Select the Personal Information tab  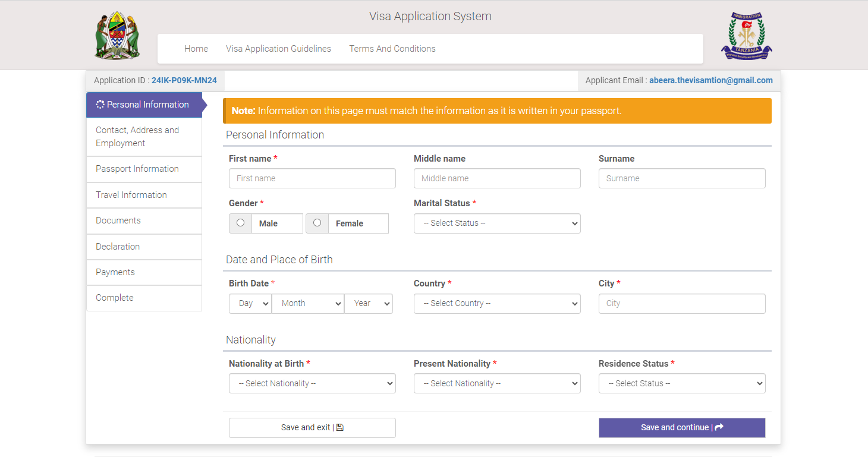(x=144, y=105)
